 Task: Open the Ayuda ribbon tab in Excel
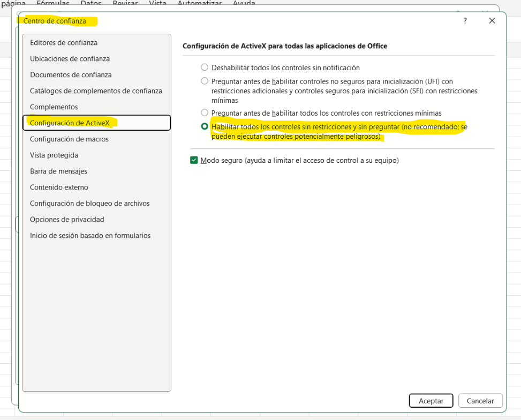[x=244, y=3]
